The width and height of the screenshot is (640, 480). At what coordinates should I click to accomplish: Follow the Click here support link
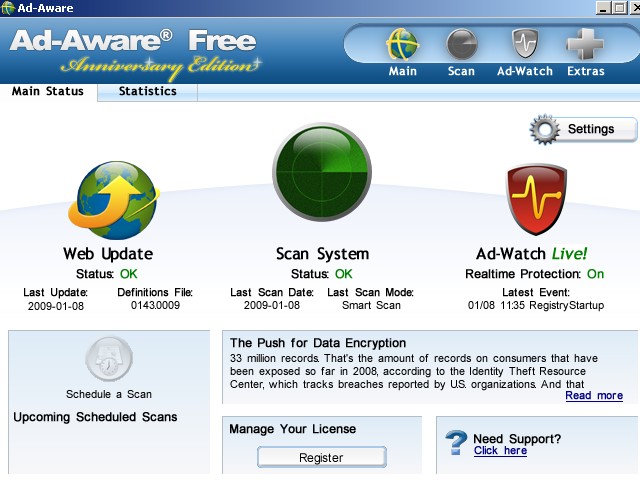(x=500, y=451)
